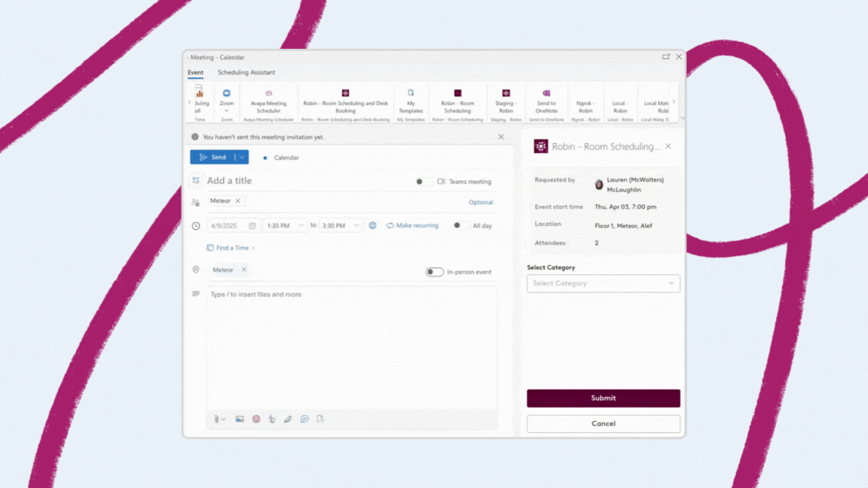The height and width of the screenshot is (488, 868).
Task: Expand the 1:30 PM start time dropdown
Action: coord(301,226)
